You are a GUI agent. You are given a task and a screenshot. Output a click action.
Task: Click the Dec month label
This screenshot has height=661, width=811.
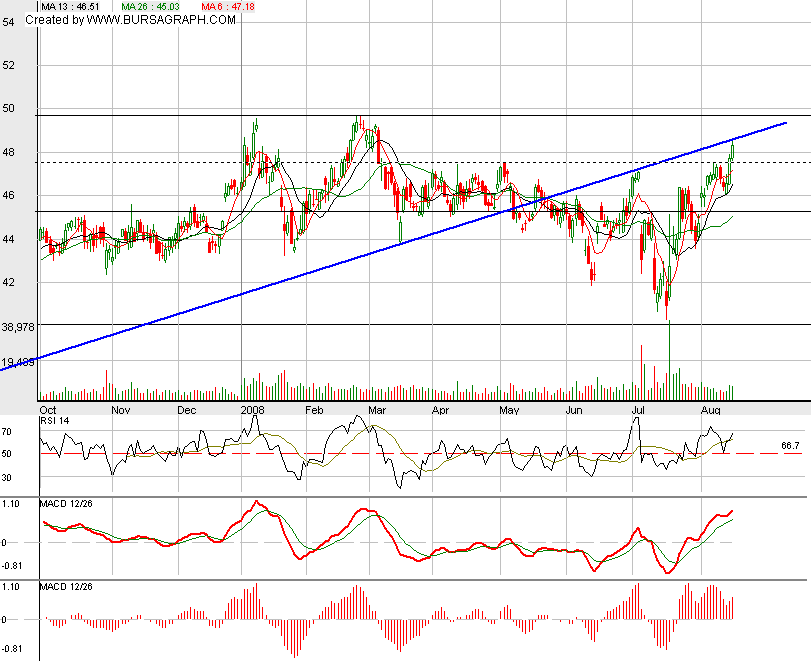[187, 410]
